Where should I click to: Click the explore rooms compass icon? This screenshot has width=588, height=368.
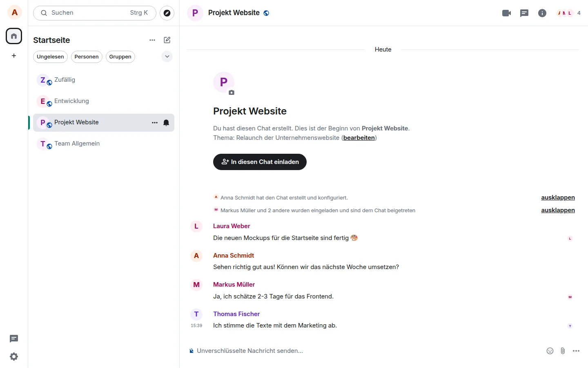coord(167,13)
